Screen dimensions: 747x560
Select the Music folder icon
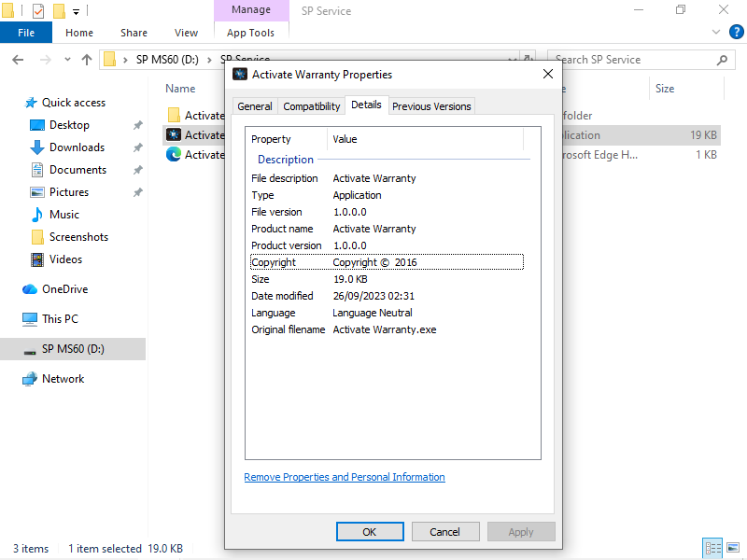[37, 215]
